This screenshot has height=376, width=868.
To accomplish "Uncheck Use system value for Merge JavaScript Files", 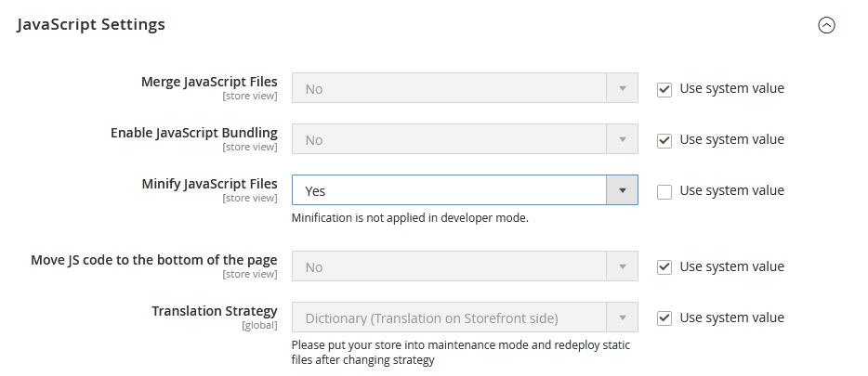I will [x=664, y=89].
